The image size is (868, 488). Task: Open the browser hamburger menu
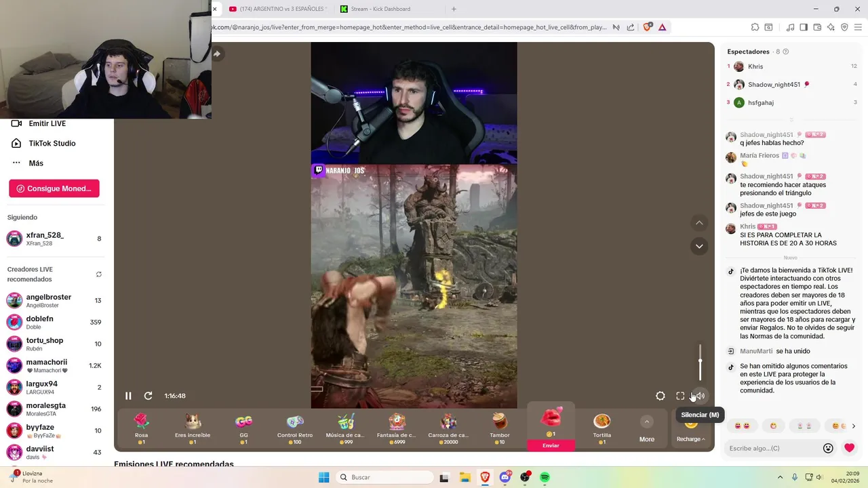(859, 27)
